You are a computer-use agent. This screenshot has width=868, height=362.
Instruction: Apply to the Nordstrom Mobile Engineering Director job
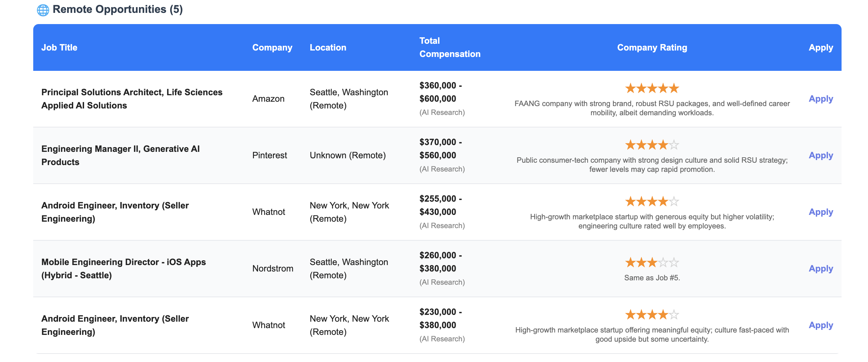coord(821,268)
